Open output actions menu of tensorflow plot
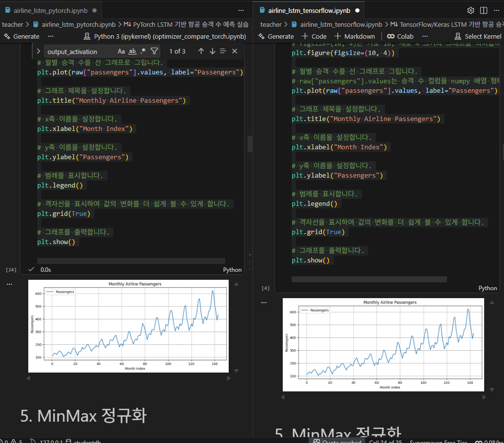 pos(264,303)
